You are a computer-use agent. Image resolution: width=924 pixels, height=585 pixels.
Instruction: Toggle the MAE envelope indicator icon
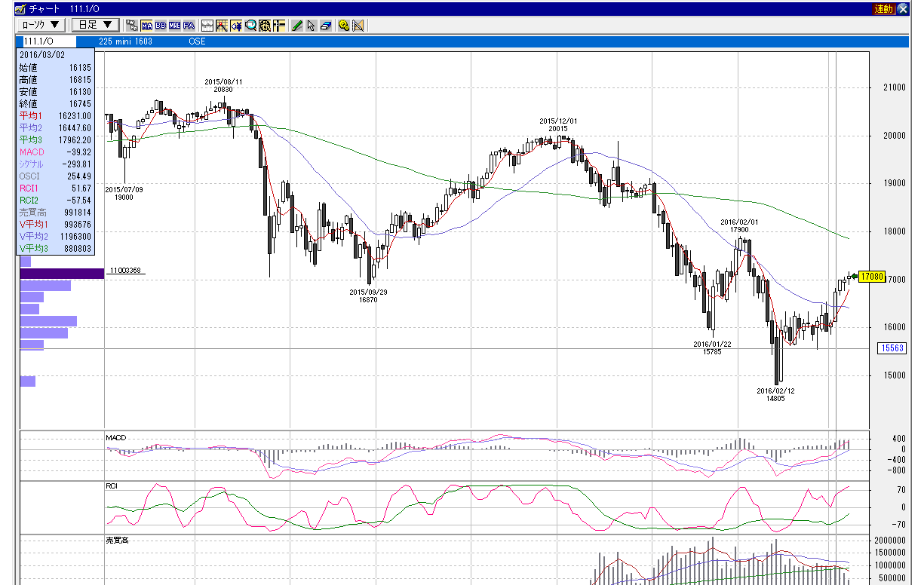174,25
